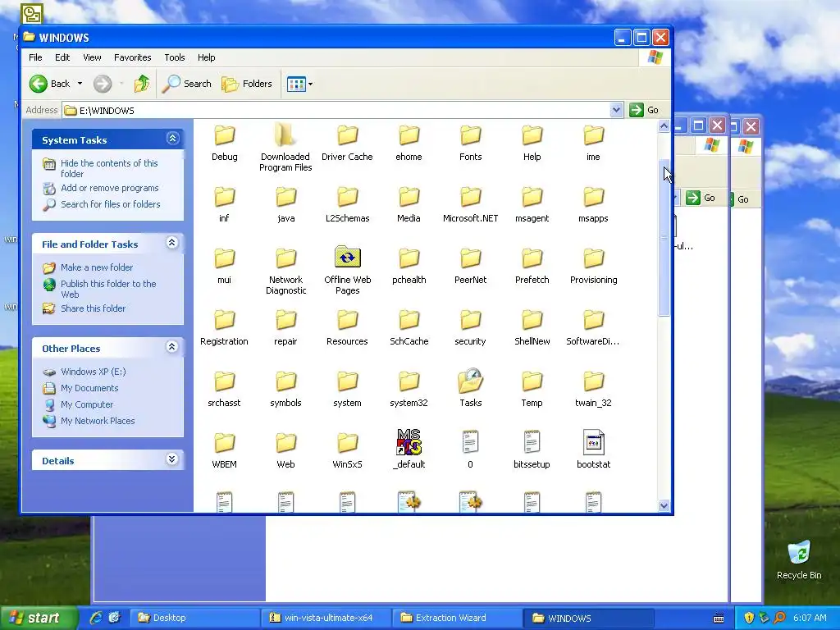Select the _default MS-DOS shortcut icon

click(x=409, y=442)
